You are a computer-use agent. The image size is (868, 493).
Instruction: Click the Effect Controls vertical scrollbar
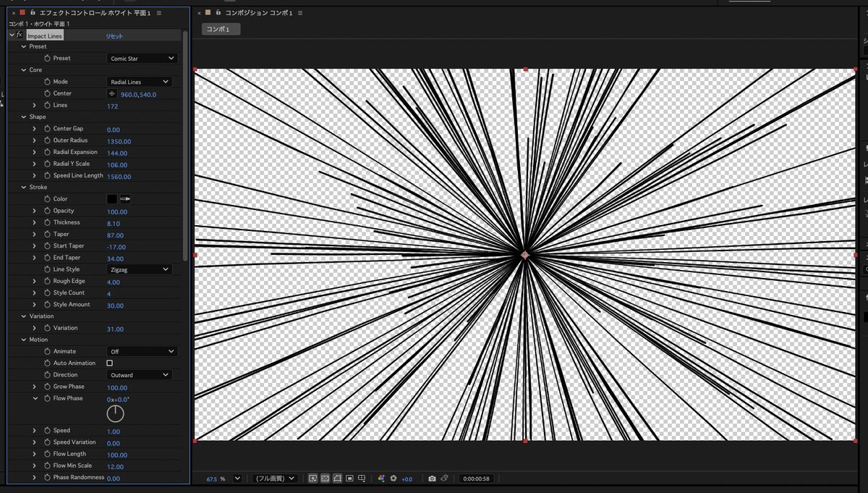186,145
